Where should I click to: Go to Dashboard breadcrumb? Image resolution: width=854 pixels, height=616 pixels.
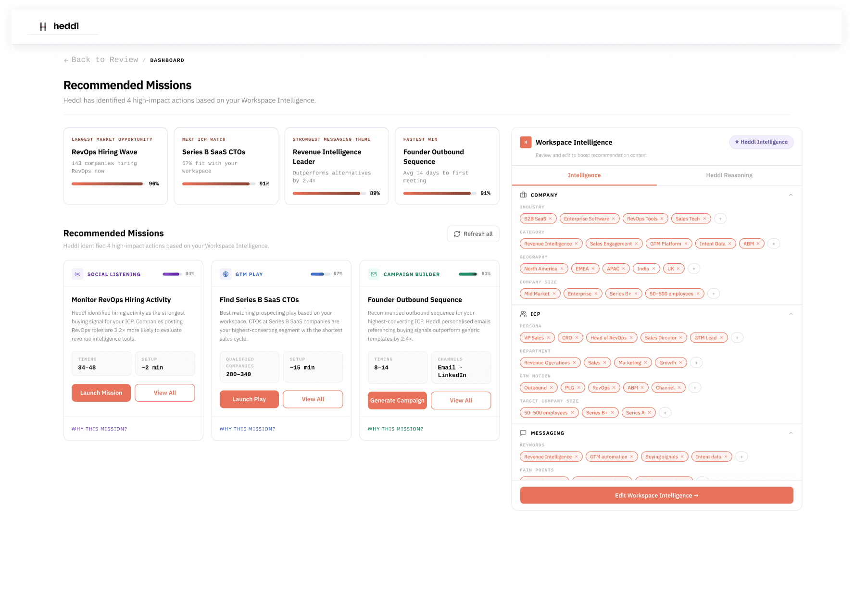pyautogui.click(x=167, y=61)
